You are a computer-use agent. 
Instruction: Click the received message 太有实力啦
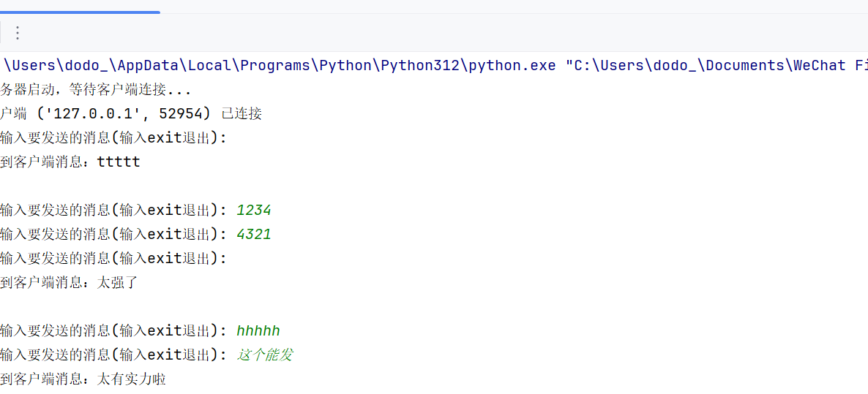(x=132, y=379)
